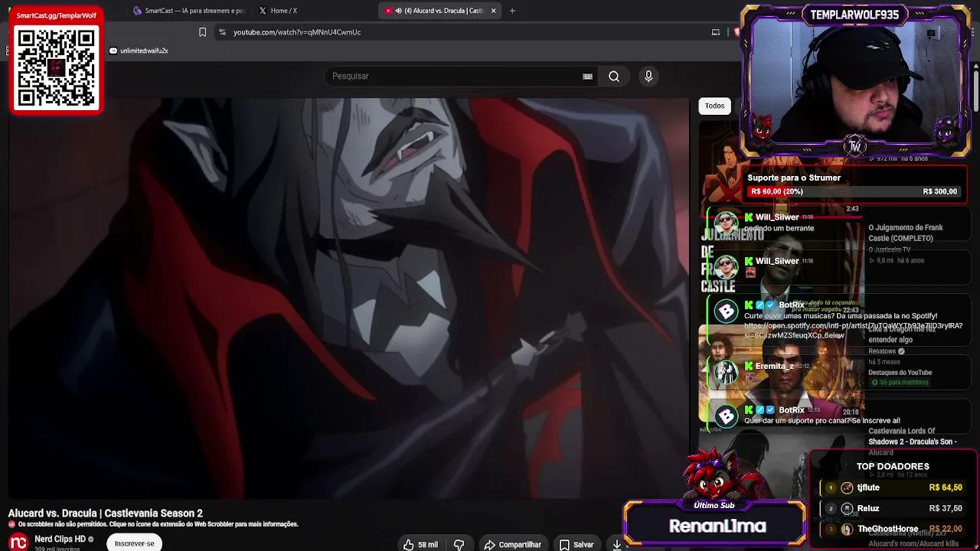Open O Julgamento de Frank Castle video
The width and height of the screenshot is (980, 551).
906,233
